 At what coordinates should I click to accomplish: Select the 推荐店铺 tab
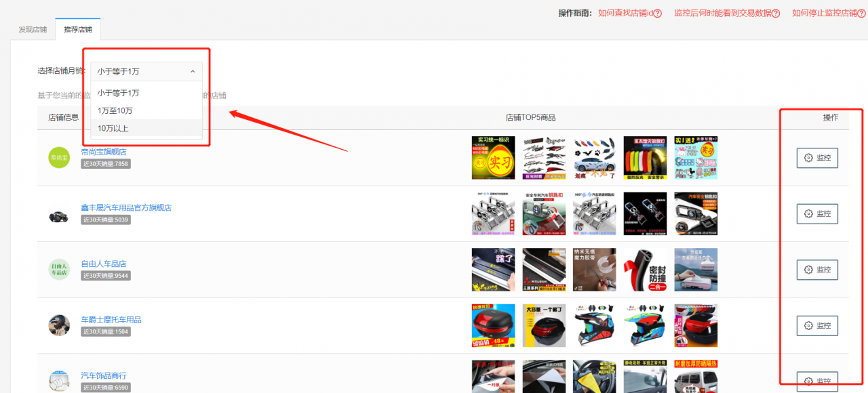(x=78, y=30)
